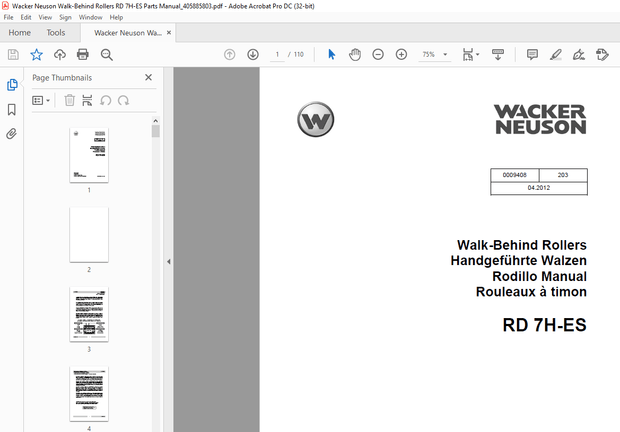Click the RD 7H-ES model heading
Image resolution: width=620 pixels, height=432 pixels.
point(544,325)
